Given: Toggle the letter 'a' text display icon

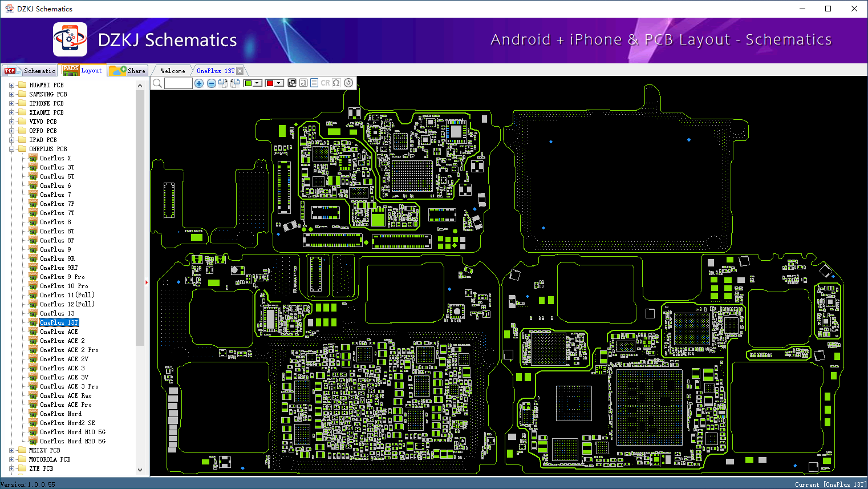Looking at the screenshot, I should (x=303, y=83).
